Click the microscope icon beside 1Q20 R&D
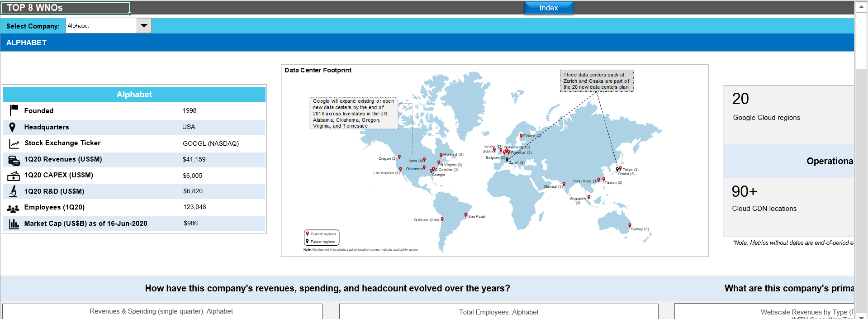This screenshot has width=868, height=319. pyautogui.click(x=14, y=191)
